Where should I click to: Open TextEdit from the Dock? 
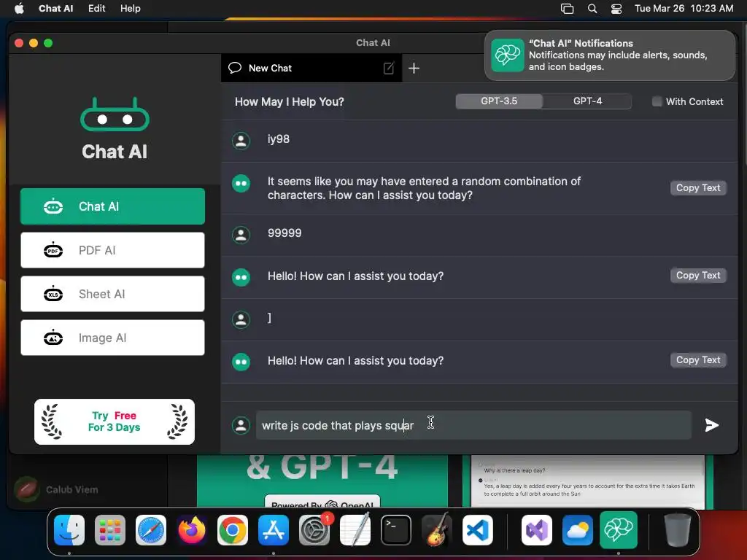(355, 530)
